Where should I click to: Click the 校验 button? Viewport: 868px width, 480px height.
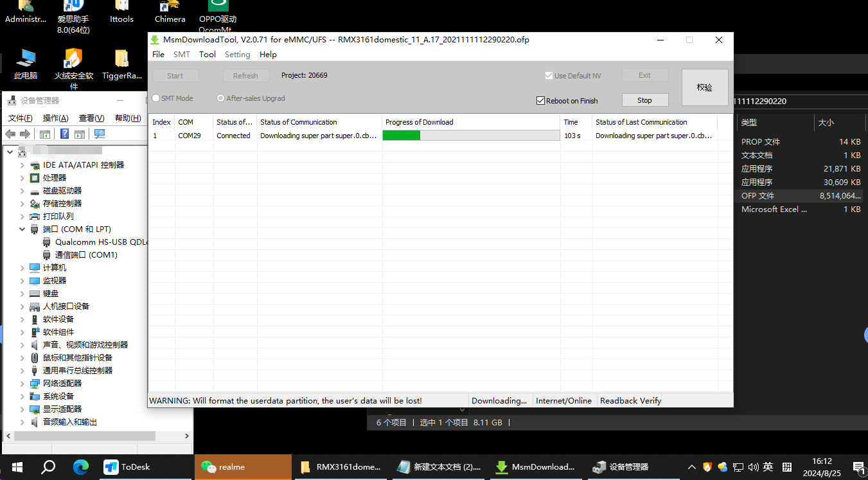[705, 87]
